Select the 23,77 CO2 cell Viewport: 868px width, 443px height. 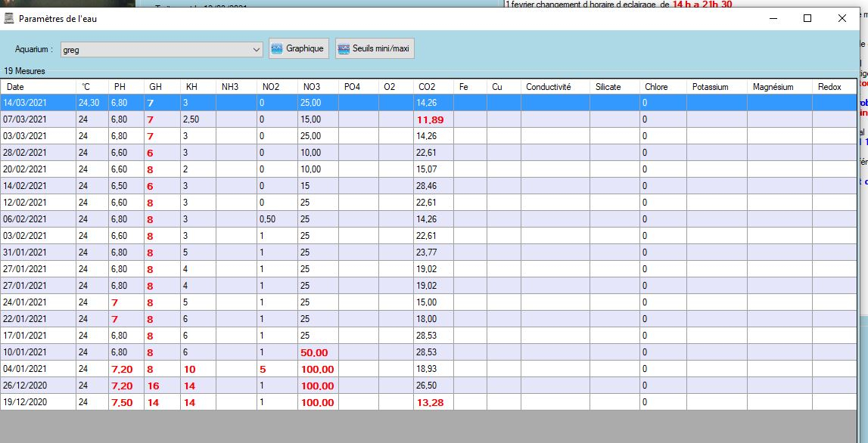(434, 252)
